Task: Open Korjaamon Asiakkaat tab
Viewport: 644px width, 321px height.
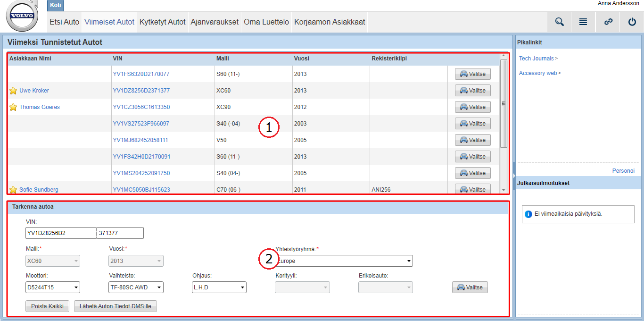Action: (x=330, y=22)
